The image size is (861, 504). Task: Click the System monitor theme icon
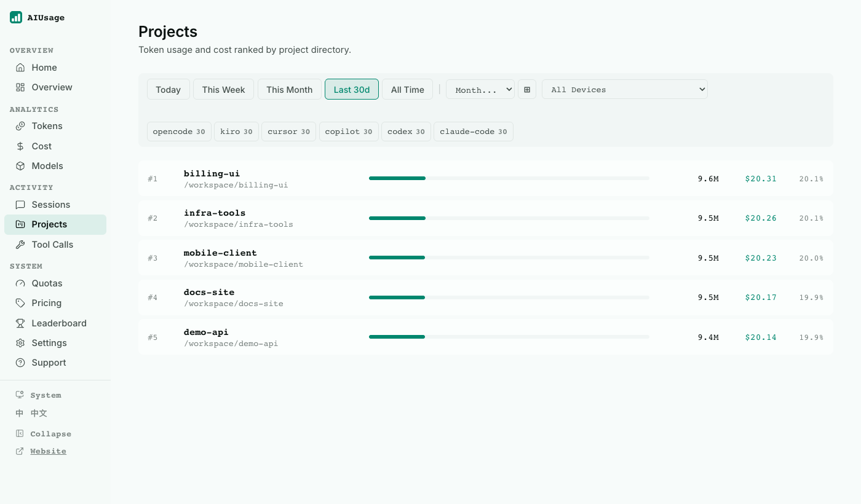20,395
